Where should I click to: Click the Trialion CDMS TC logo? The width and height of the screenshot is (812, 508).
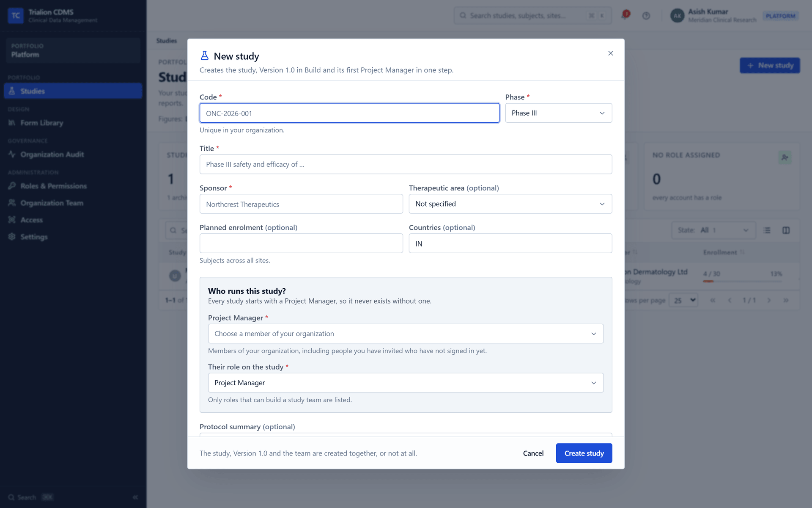(16, 16)
